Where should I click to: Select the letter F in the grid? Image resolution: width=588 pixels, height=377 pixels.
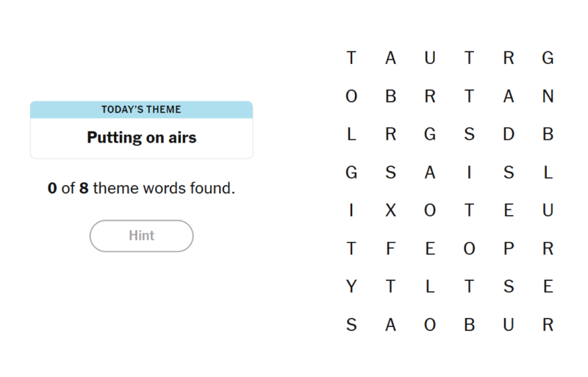click(x=390, y=248)
